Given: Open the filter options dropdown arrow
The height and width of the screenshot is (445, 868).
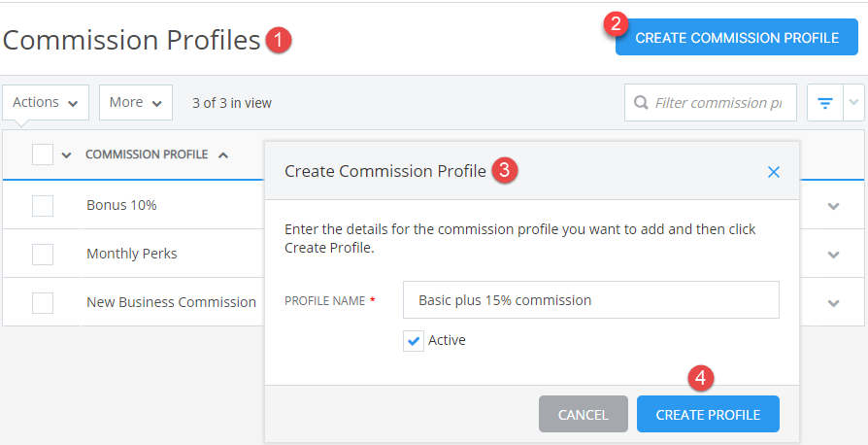Looking at the screenshot, I should click(853, 103).
